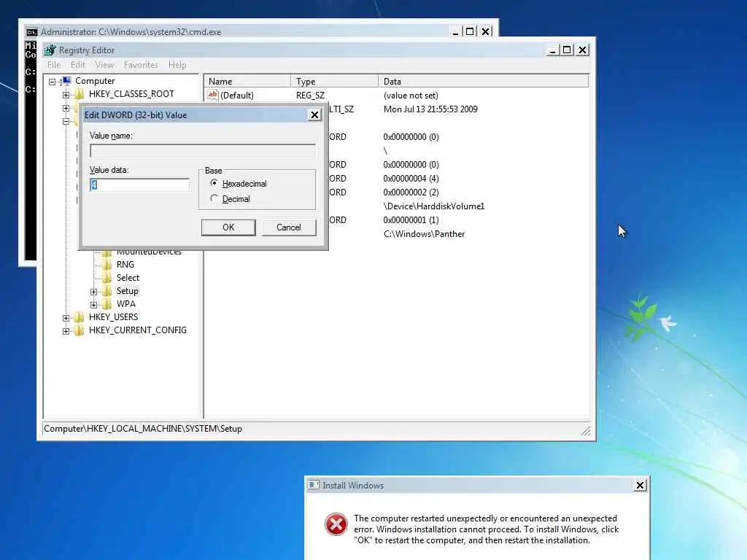Click the Value data input field

point(139,184)
